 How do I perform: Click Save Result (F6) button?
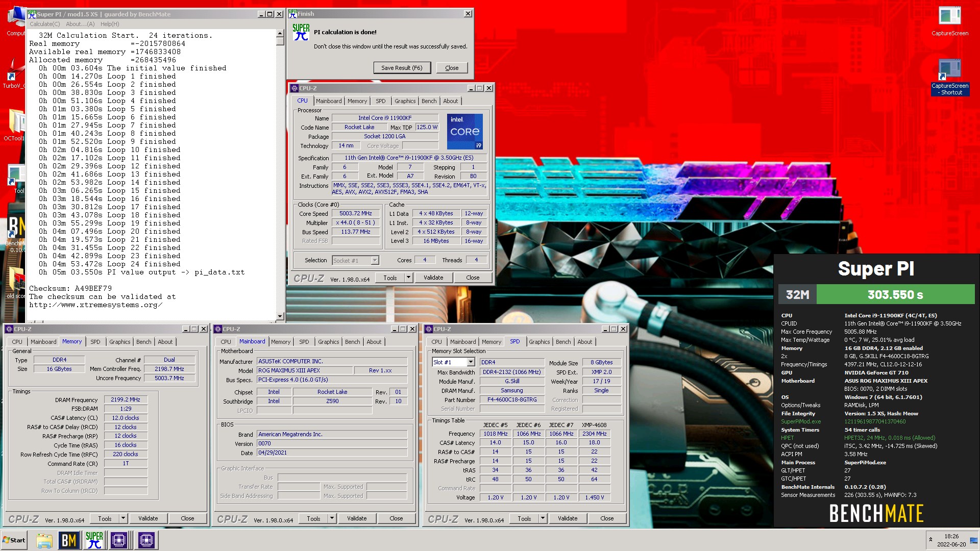tap(402, 68)
